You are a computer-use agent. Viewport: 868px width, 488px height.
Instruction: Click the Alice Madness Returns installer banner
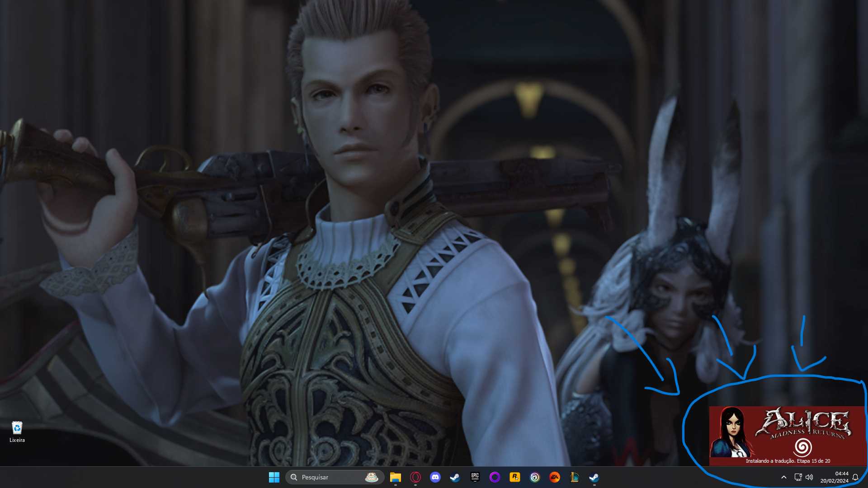(788, 436)
